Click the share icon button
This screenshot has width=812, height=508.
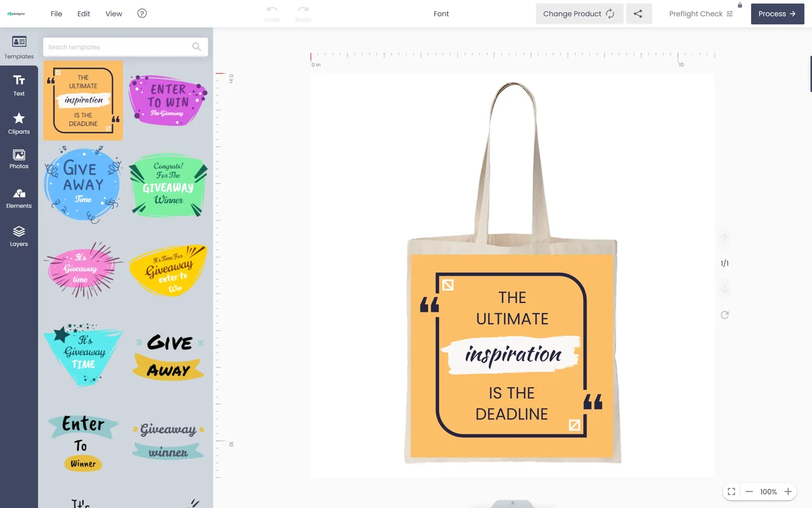click(638, 14)
